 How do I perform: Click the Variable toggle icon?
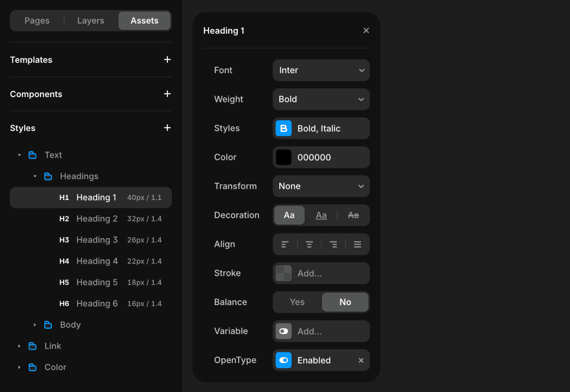click(x=284, y=331)
